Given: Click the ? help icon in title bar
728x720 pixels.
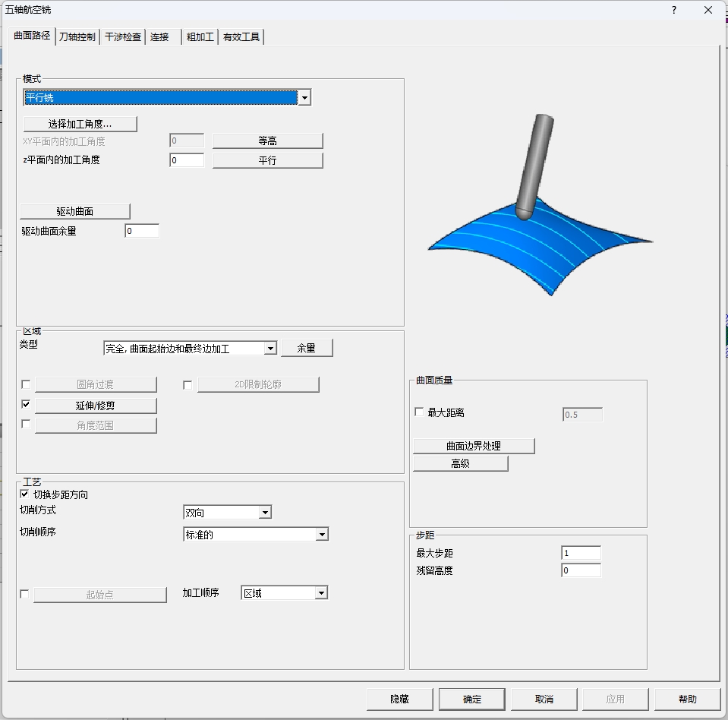Looking at the screenshot, I should [x=673, y=10].
